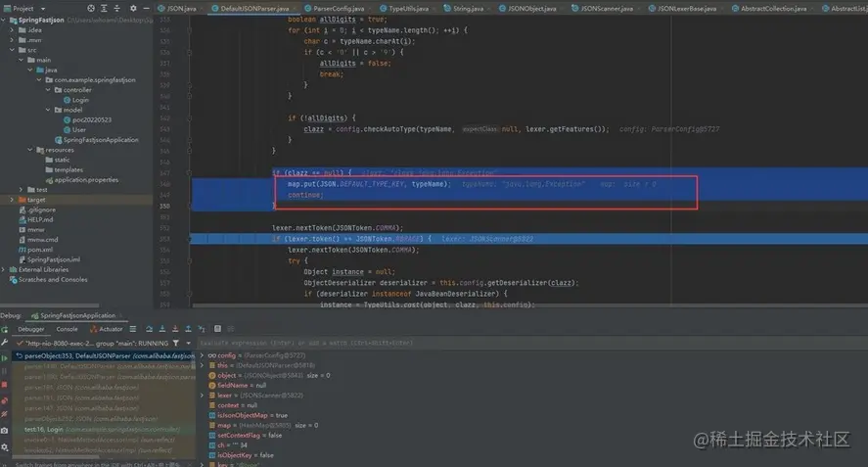Viewport: 868px width, 467px height.
Task: Hide the Project tool window
Action: pos(146,8)
